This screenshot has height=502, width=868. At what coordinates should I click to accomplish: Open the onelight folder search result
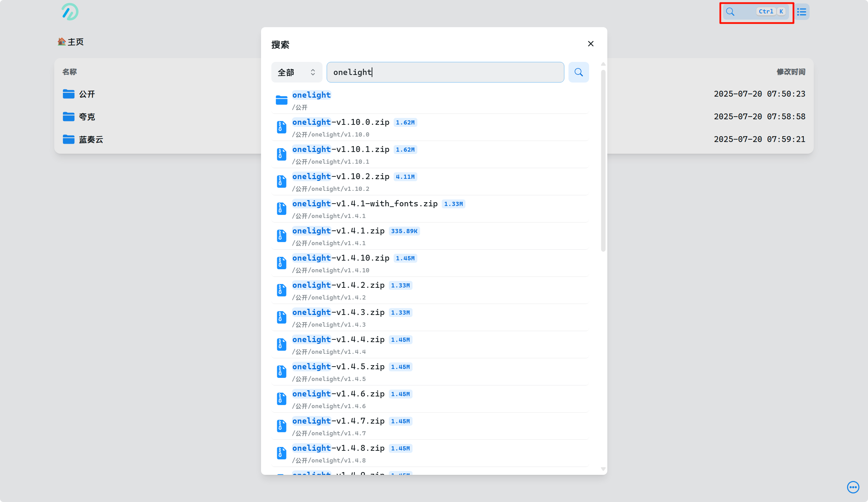click(312, 95)
